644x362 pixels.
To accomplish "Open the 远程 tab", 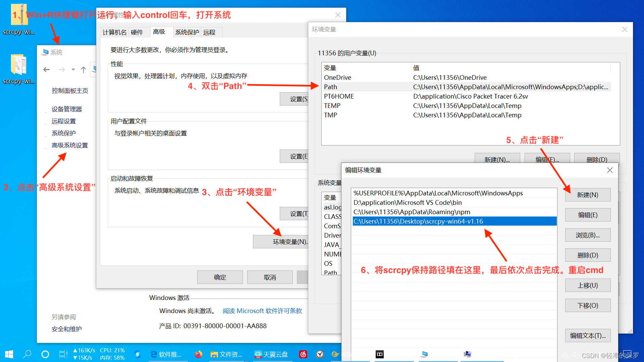I will click(x=209, y=32).
